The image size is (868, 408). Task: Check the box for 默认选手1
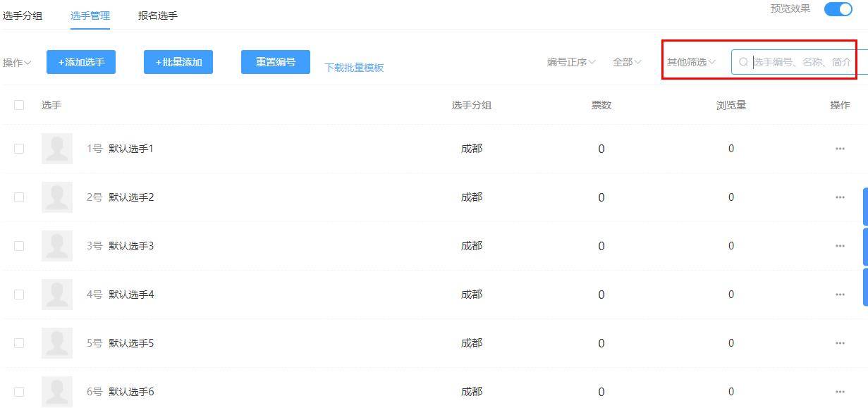pyautogui.click(x=19, y=149)
